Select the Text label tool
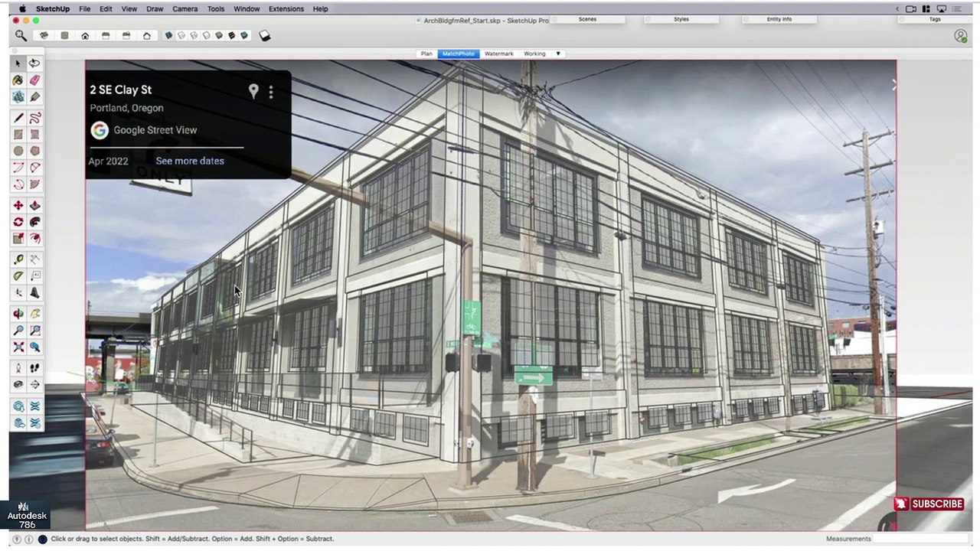The image size is (980, 551). click(34, 275)
